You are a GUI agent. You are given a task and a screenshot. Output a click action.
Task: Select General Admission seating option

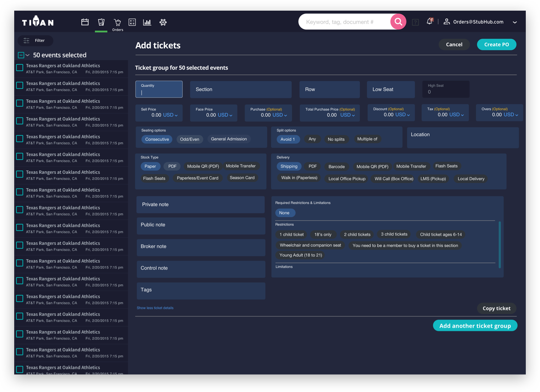point(229,139)
